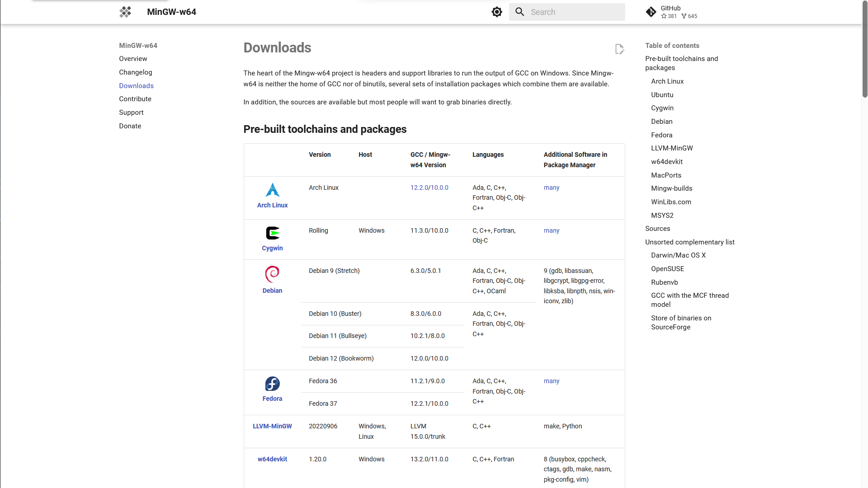Viewport: 868px width, 488px height.
Task: Jump to 'Pre-built toolchains and packages' in contents
Action: 681,63
